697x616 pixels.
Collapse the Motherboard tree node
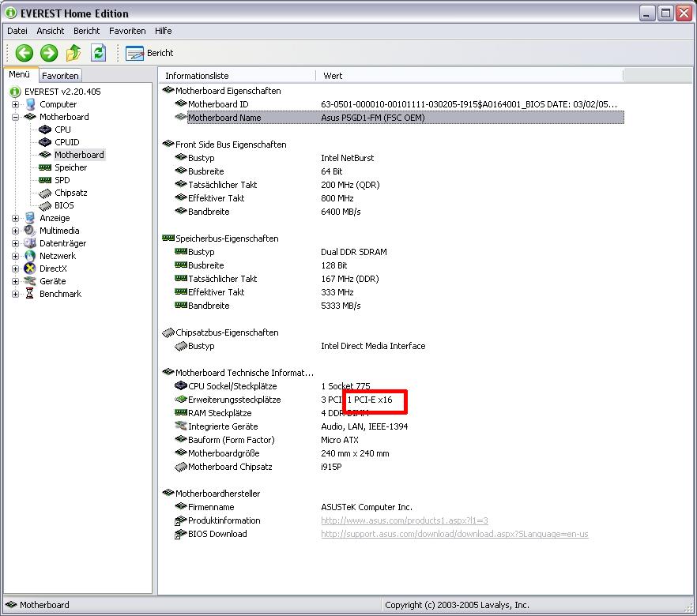[x=15, y=117]
